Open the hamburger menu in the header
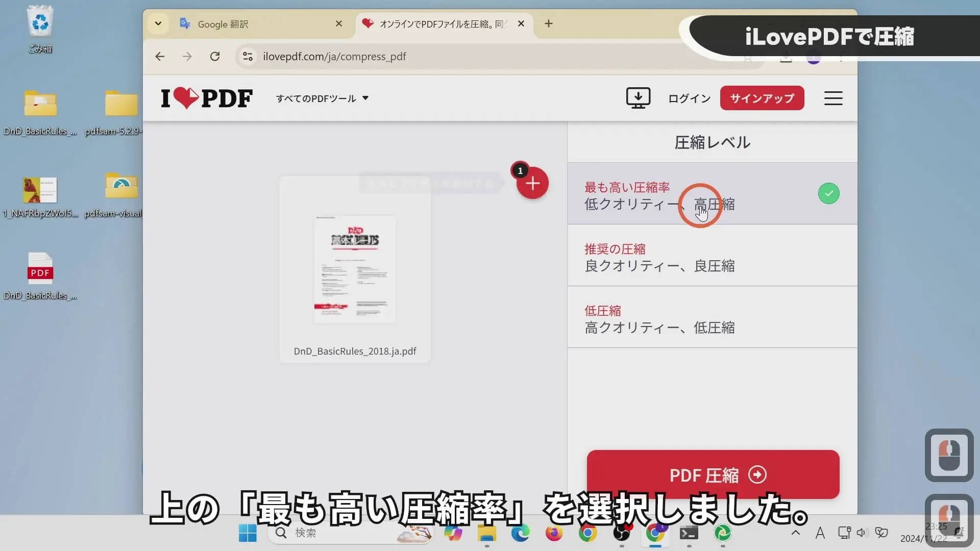This screenshot has height=551, width=980. 833,98
